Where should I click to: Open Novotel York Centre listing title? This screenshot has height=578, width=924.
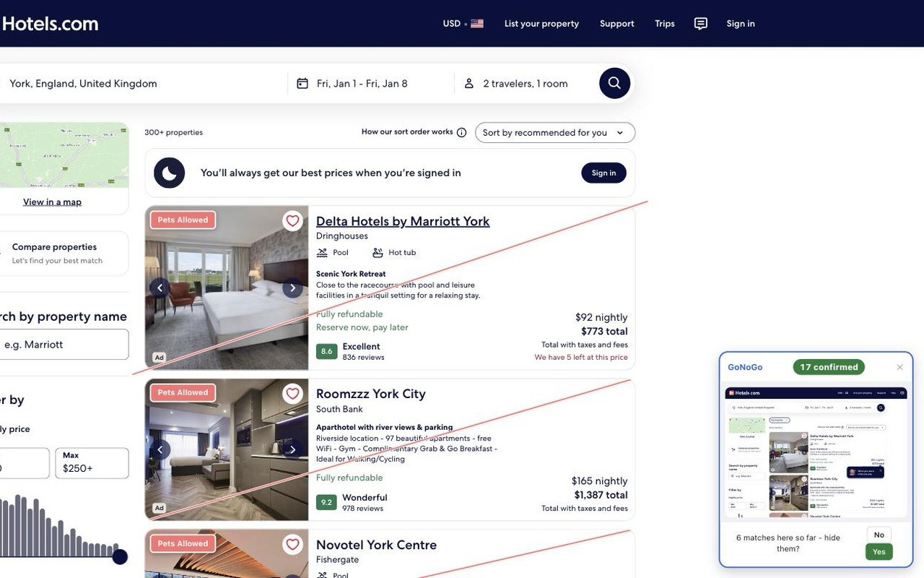pyautogui.click(x=376, y=545)
